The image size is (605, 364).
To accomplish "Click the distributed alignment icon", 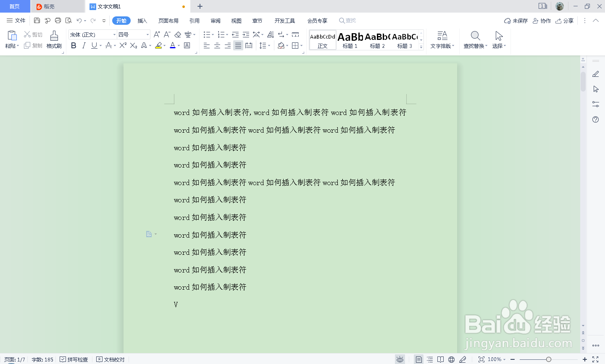I will [x=249, y=45].
